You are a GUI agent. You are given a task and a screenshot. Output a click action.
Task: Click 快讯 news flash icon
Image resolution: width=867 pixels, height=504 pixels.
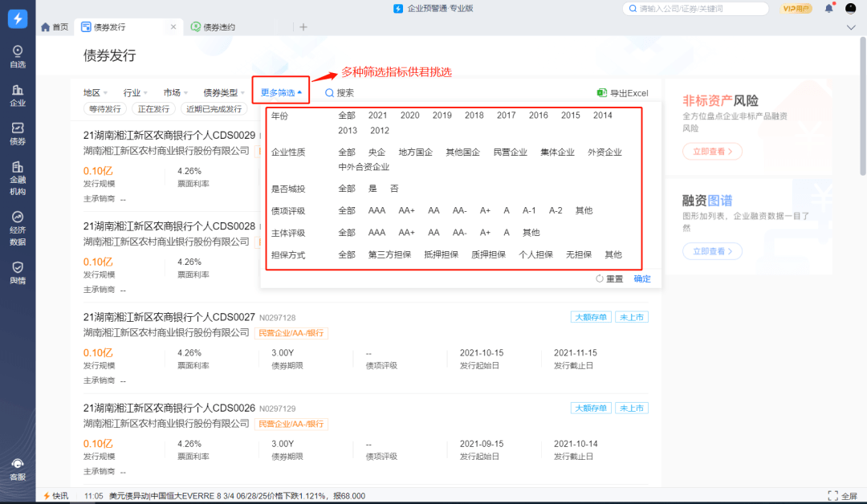pyautogui.click(x=47, y=496)
